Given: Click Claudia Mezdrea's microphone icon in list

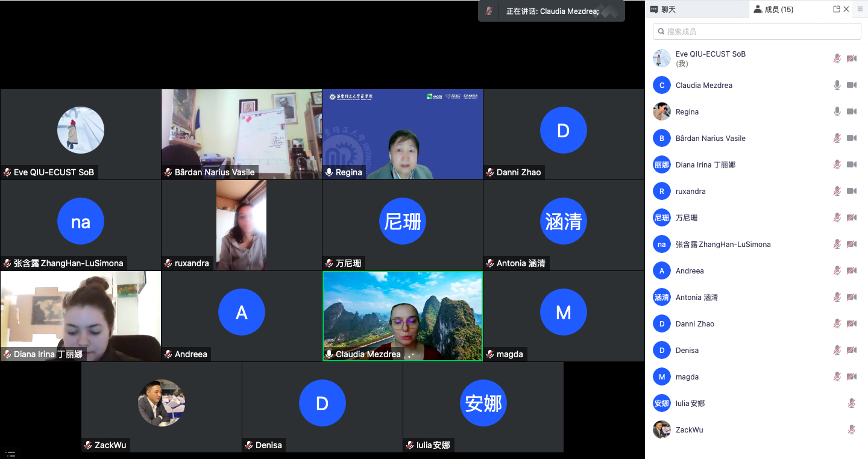Looking at the screenshot, I should 837,86.
